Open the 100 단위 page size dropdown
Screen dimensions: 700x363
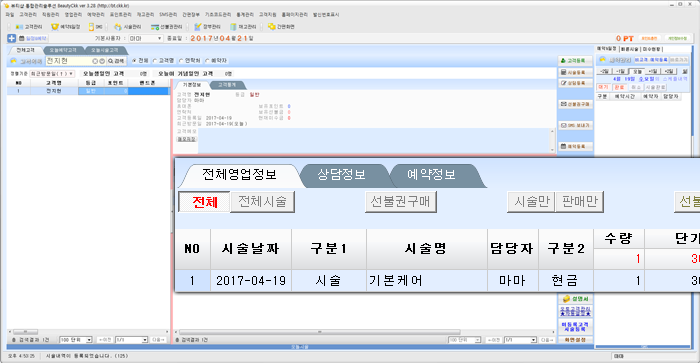pyautogui.click(x=76, y=340)
